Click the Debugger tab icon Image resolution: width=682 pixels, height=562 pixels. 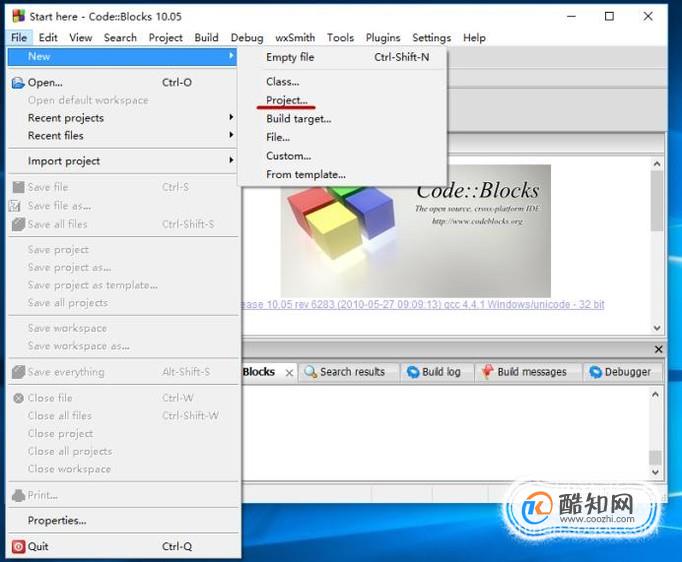595,372
